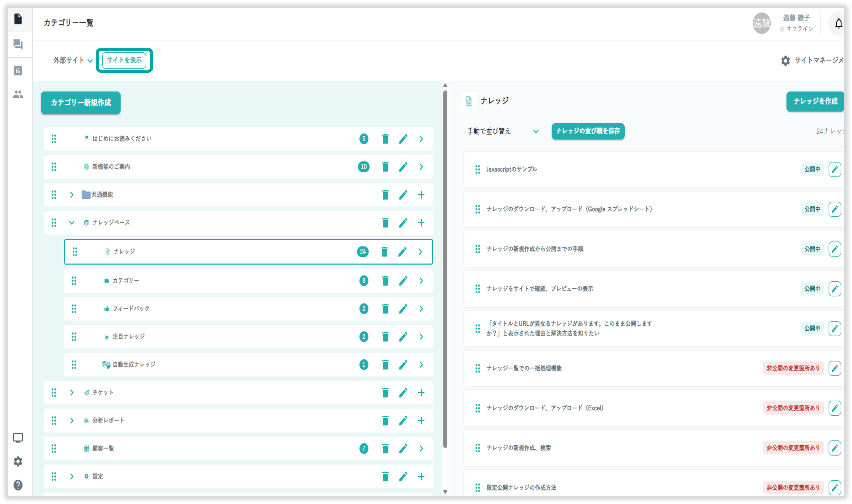The height and width of the screenshot is (504, 852).
Task: Click the notification bell icon
Action: (838, 23)
